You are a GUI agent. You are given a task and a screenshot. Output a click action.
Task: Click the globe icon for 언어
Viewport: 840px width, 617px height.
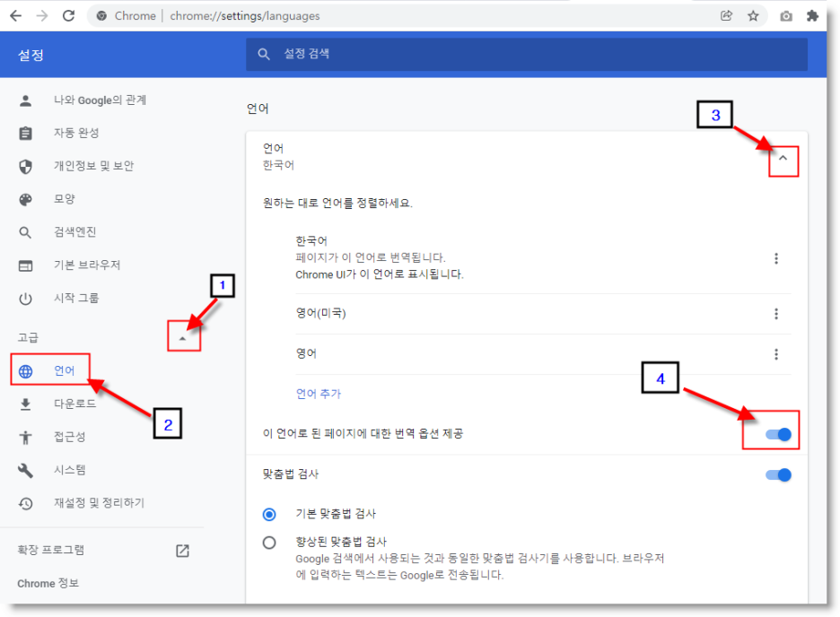tap(25, 371)
